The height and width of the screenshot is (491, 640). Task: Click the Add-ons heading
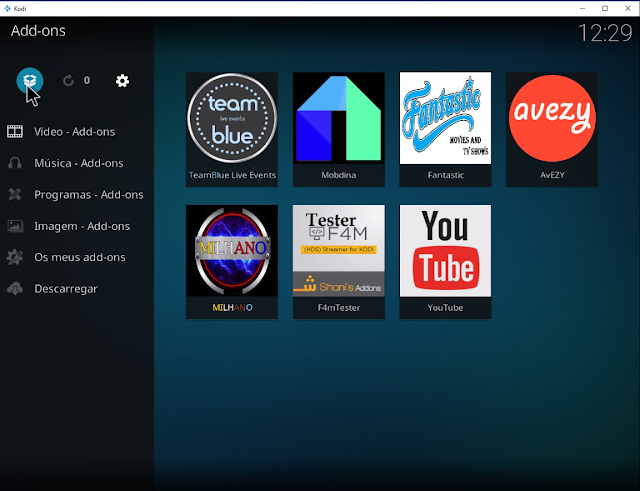click(38, 31)
